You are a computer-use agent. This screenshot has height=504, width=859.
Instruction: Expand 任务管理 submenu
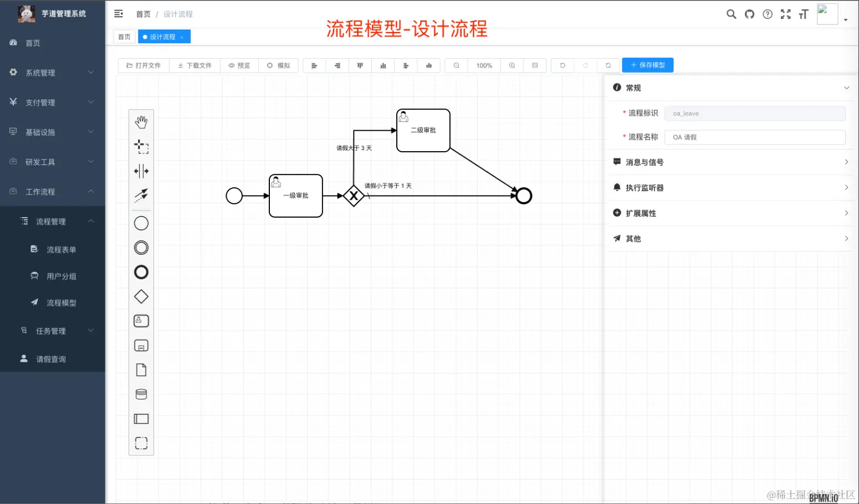tap(53, 331)
